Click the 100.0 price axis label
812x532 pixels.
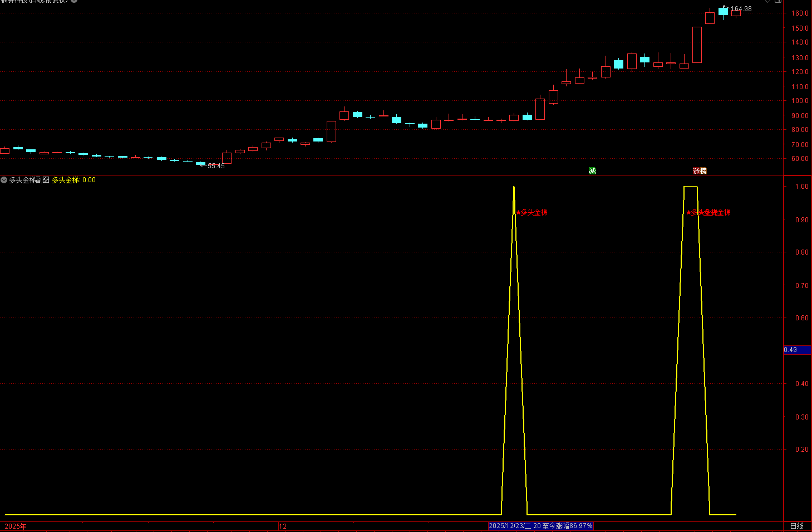(800, 101)
